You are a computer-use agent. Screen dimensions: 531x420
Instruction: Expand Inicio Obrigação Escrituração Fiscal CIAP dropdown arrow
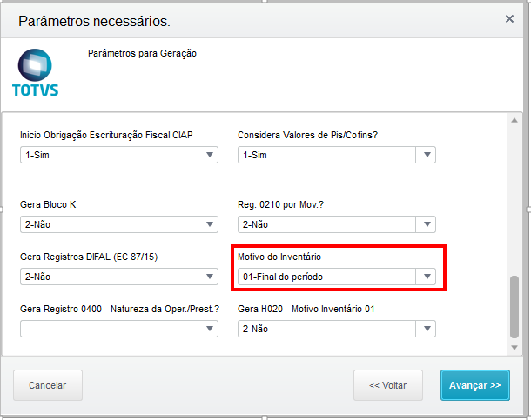pos(210,155)
